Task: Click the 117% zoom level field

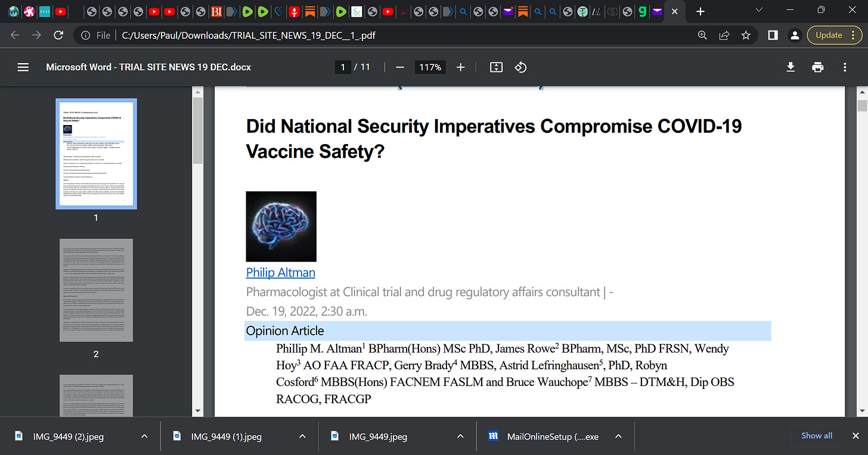Action: 430,67
